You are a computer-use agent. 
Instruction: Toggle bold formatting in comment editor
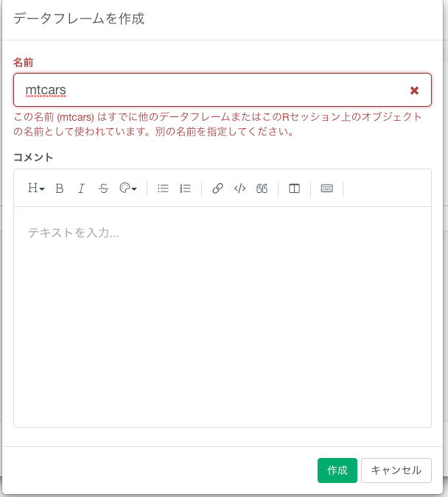click(x=60, y=188)
